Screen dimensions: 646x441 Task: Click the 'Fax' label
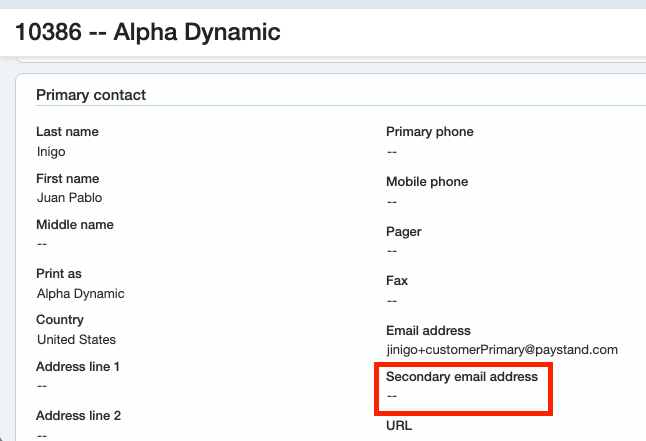pos(397,281)
